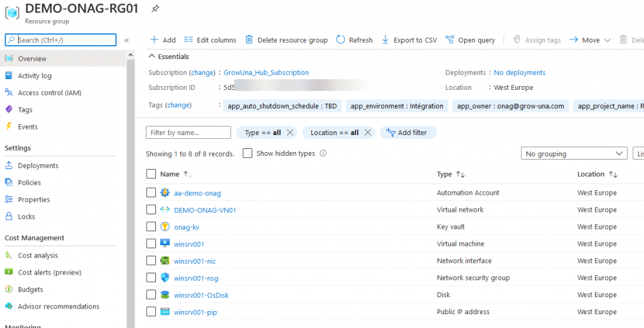
Task: Change subscription via (change) link
Action: click(202, 73)
